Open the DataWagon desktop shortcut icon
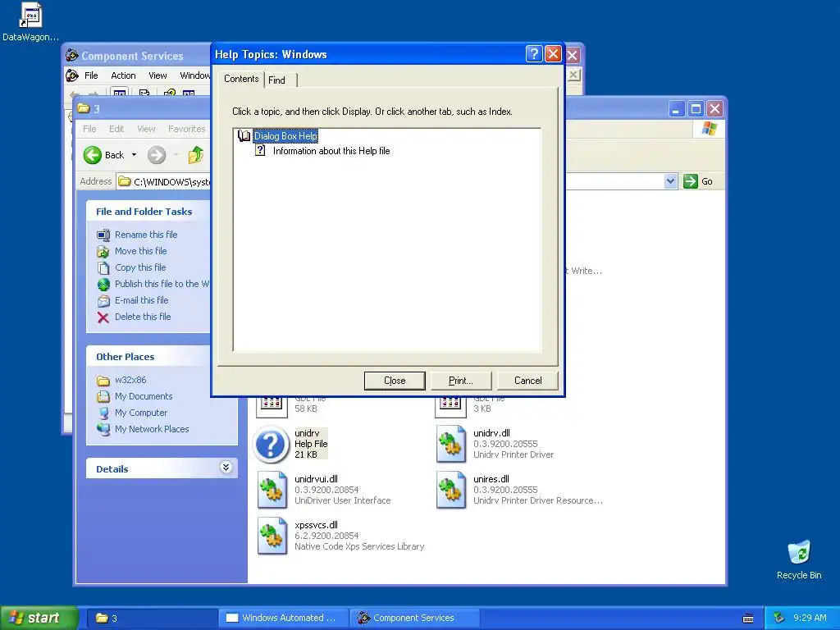This screenshot has width=840, height=630. (30, 16)
